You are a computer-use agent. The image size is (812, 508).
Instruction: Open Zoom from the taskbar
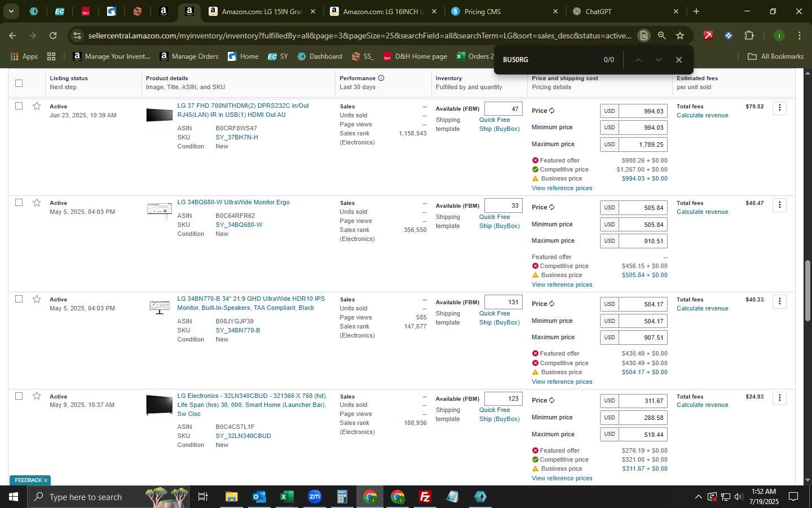(x=314, y=497)
